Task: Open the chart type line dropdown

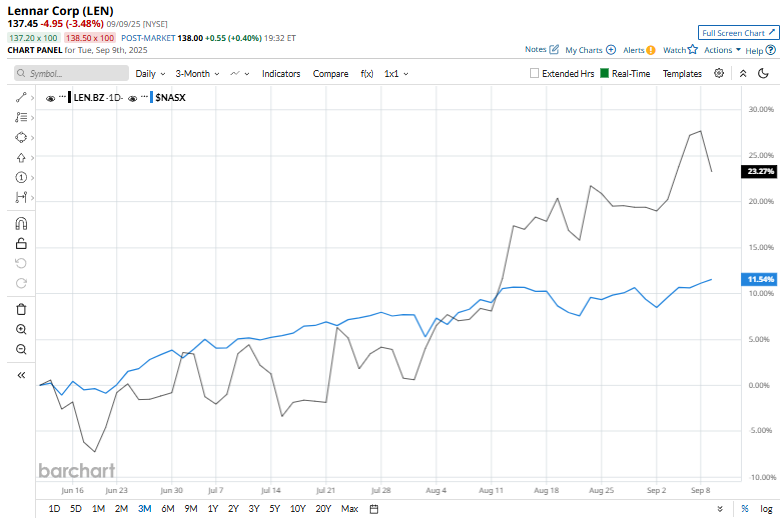Action: click(239, 74)
